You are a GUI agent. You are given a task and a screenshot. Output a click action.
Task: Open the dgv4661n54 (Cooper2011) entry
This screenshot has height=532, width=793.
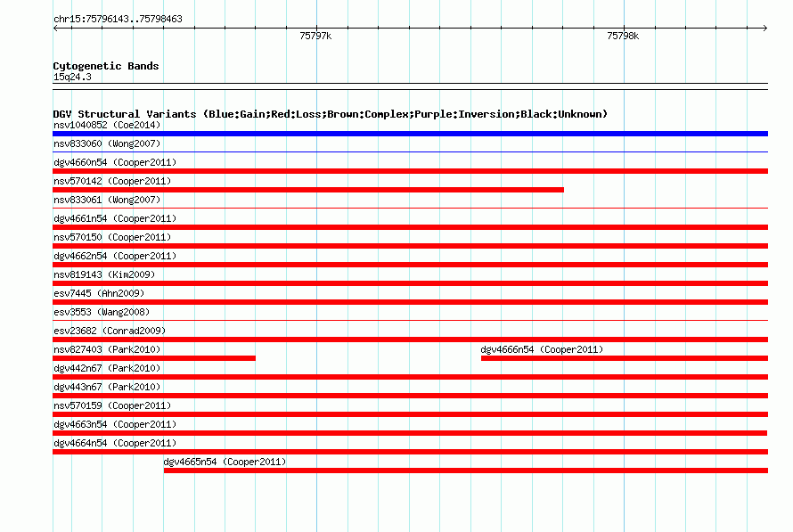[x=115, y=218]
